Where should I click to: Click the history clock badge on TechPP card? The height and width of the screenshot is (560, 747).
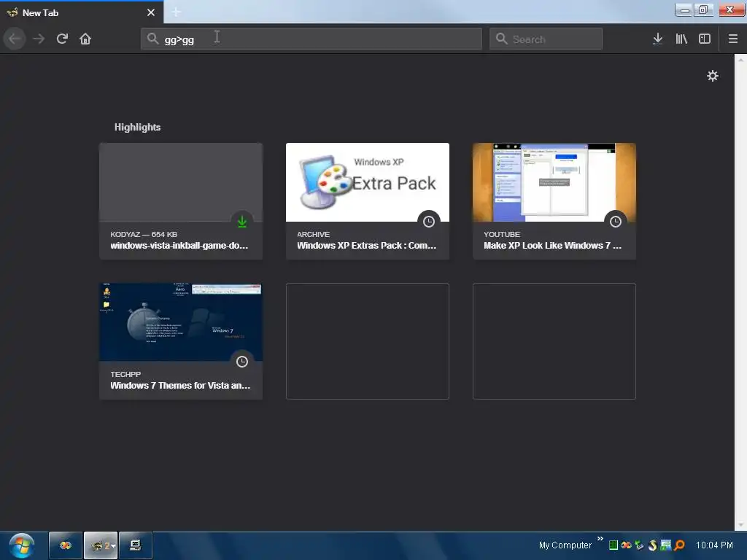[242, 362]
